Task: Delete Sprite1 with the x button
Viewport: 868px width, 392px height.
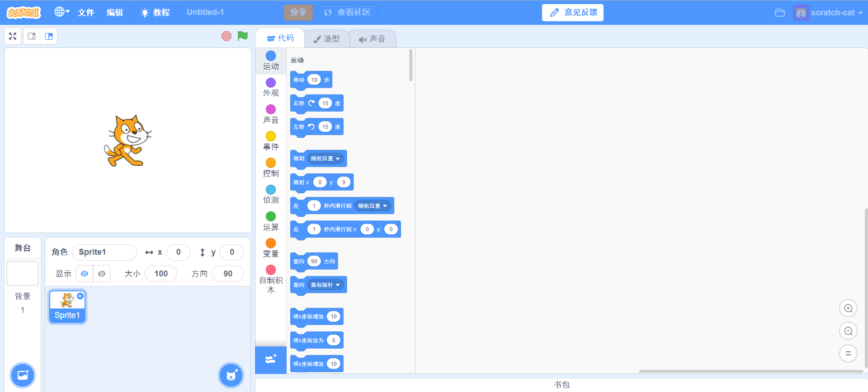Action: click(x=80, y=296)
